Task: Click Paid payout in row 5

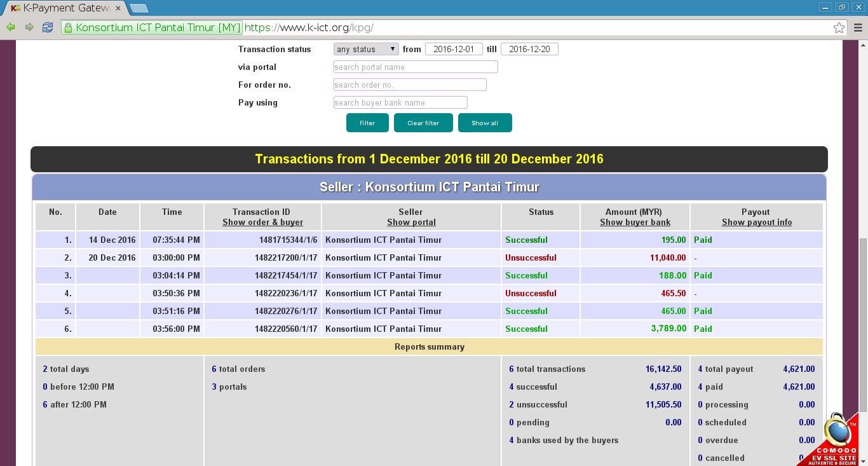Action: tap(703, 311)
